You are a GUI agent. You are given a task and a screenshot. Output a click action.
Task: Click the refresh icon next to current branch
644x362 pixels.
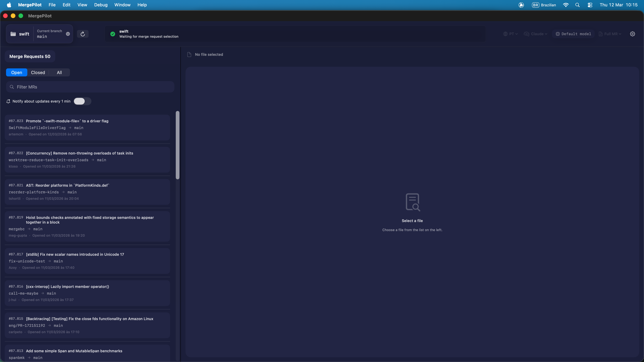click(x=83, y=34)
